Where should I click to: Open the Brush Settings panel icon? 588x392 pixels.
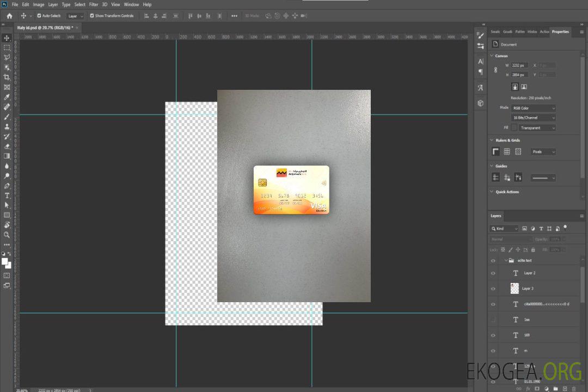click(480, 35)
